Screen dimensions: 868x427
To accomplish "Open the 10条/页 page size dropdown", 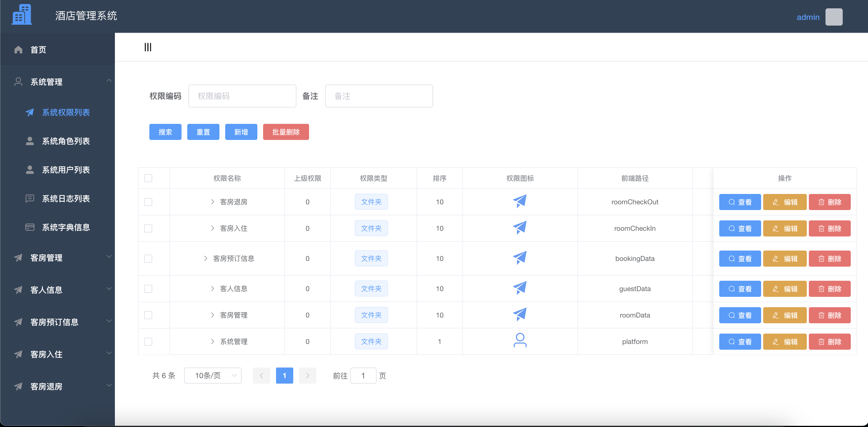I will [x=213, y=375].
